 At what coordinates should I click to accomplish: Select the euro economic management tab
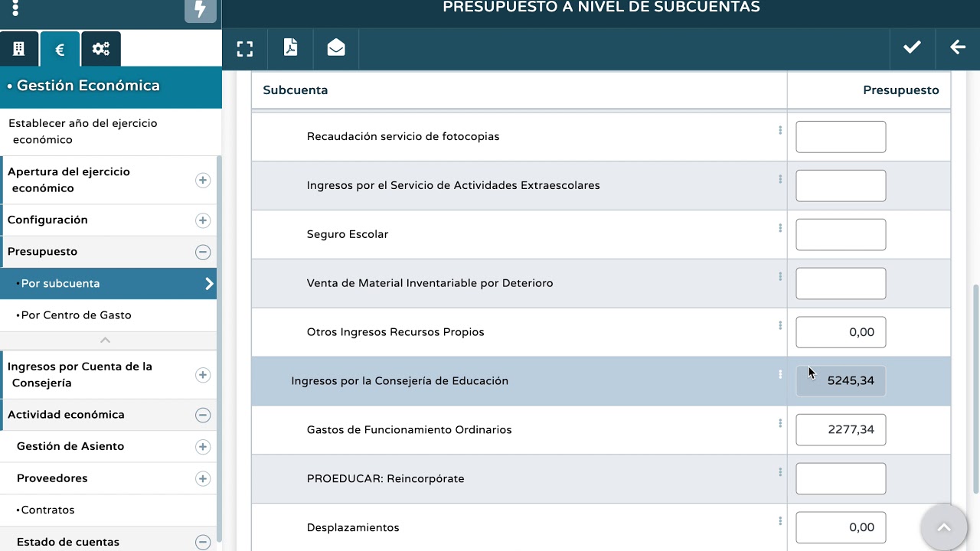(x=60, y=50)
